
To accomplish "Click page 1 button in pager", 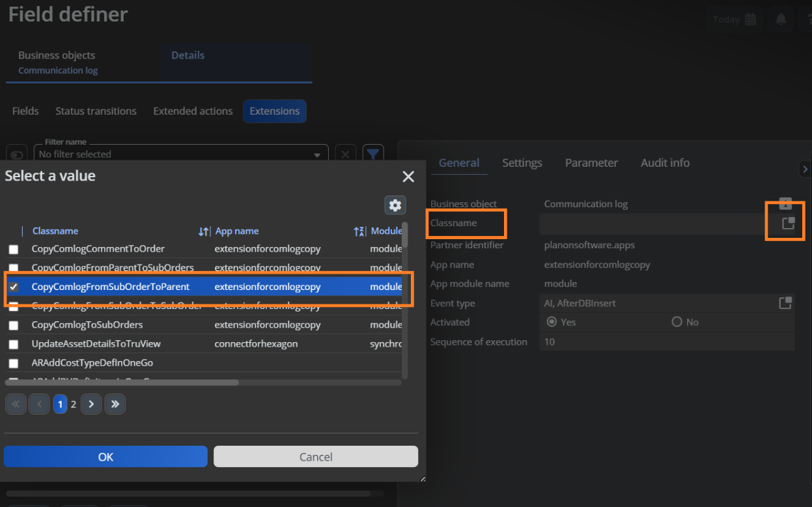I will (x=60, y=404).
